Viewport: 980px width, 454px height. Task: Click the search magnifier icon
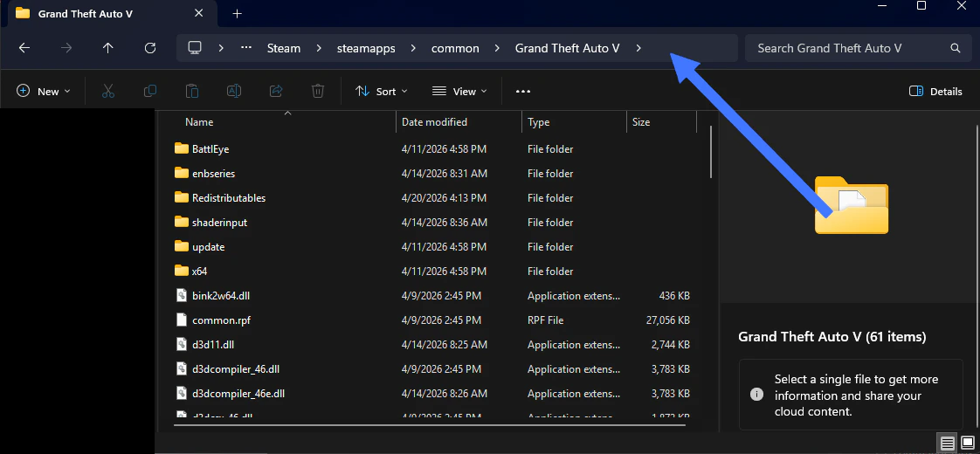(955, 48)
